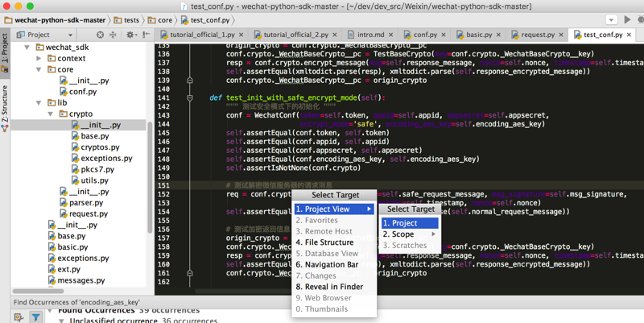The image size is (644, 323).
Task: Choose 4. File Structure in Select Target
Action: (x=334, y=242)
